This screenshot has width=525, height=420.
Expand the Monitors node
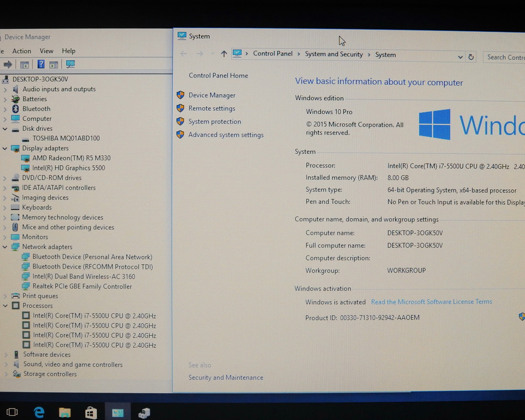point(5,237)
